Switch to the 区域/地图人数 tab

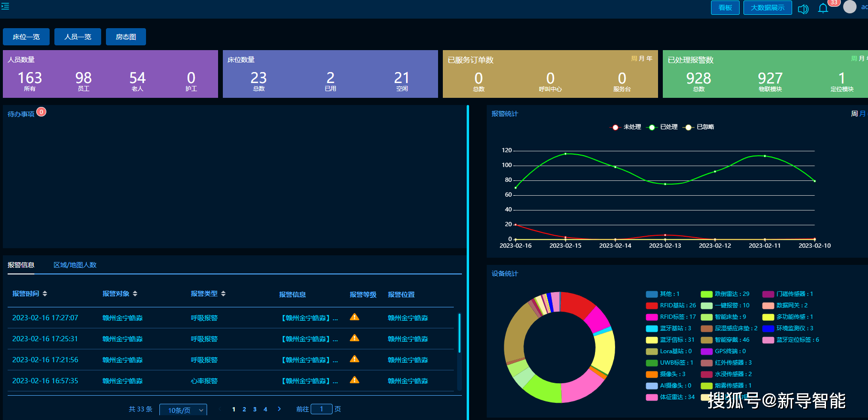point(75,265)
